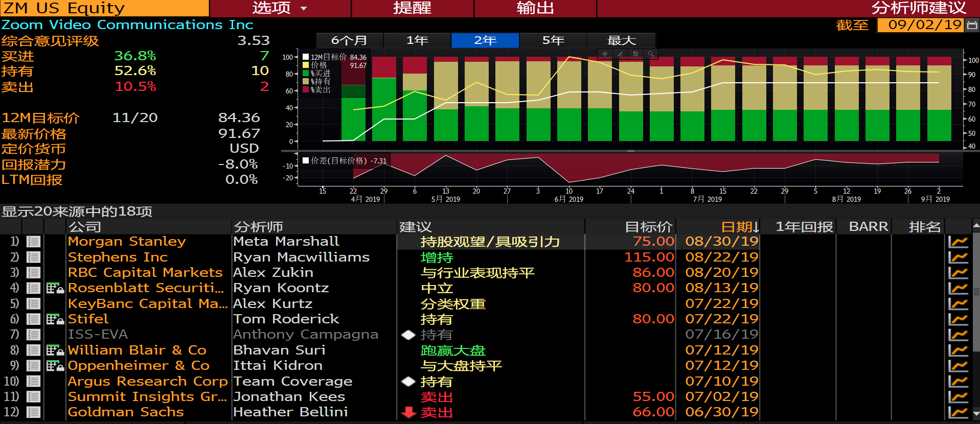
Task: Click white diamond marker on ISS-EVA row
Action: click(x=408, y=335)
